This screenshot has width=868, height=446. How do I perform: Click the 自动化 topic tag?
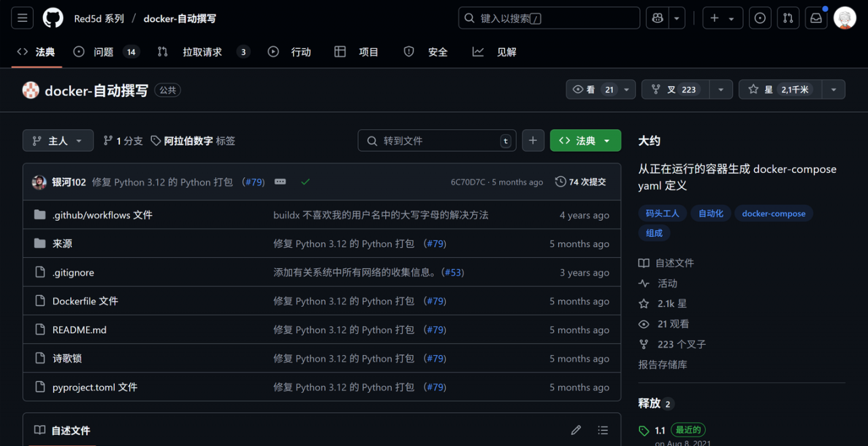[711, 213]
